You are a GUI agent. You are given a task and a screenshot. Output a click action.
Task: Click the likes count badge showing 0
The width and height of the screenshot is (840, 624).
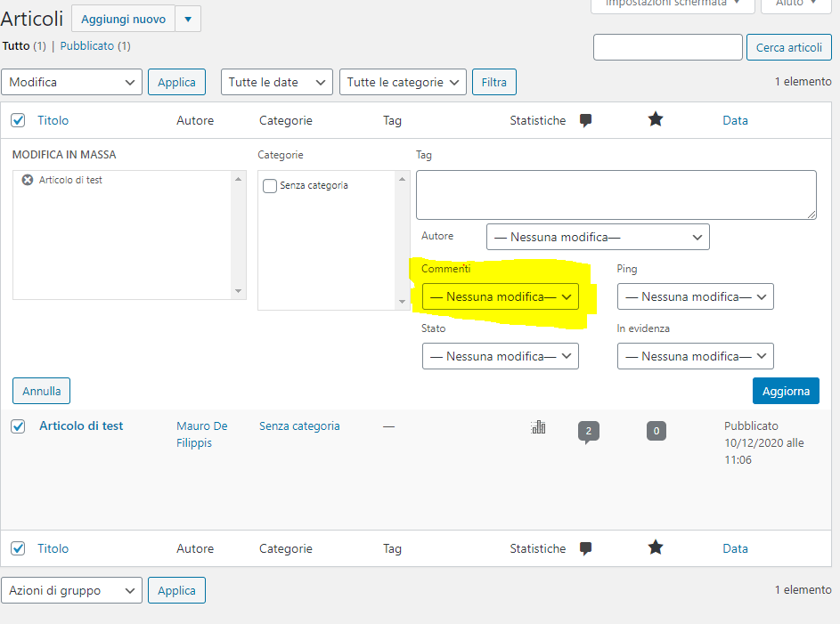[657, 432]
